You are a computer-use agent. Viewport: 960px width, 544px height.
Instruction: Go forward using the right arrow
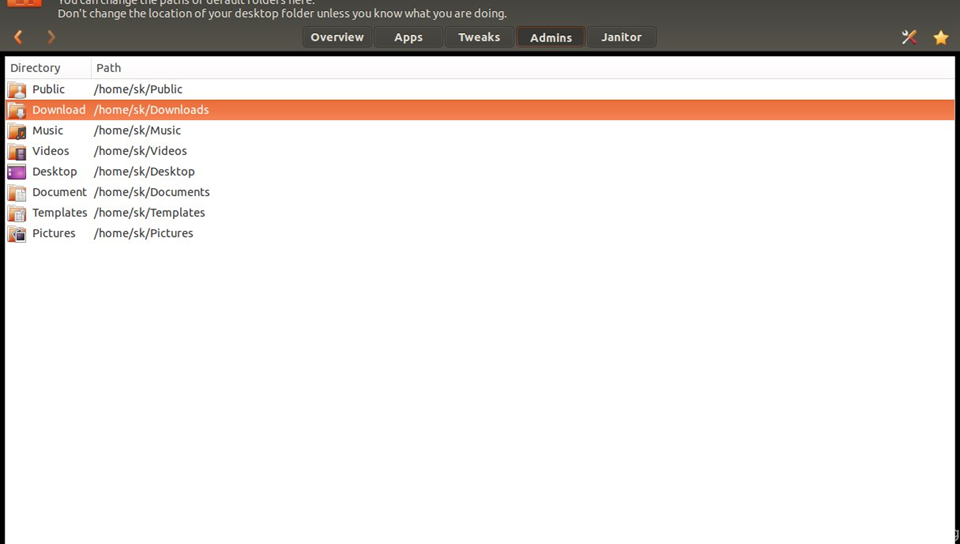point(51,37)
